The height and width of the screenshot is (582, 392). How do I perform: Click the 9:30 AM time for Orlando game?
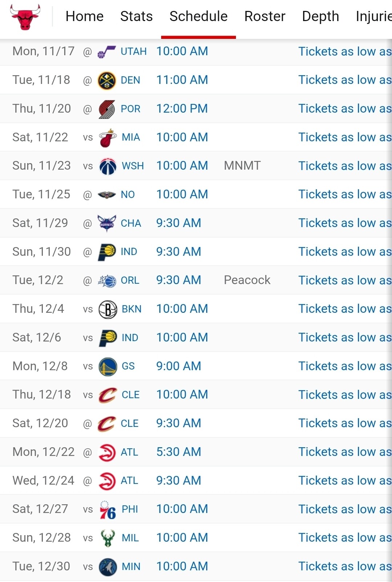click(x=179, y=280)
